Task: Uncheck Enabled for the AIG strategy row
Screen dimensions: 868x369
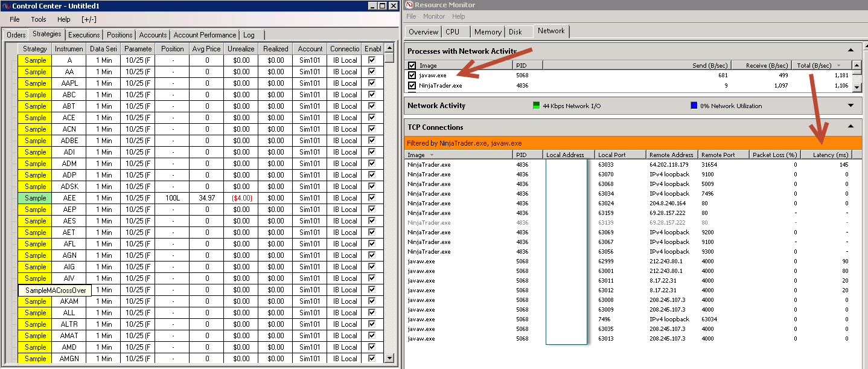Action: 372,266
